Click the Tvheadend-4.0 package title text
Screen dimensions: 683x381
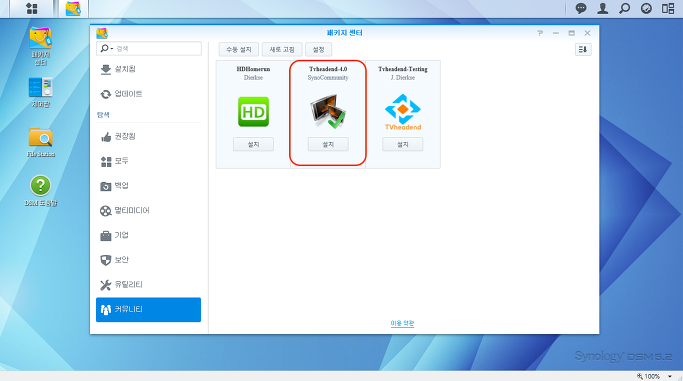(328, 69)
